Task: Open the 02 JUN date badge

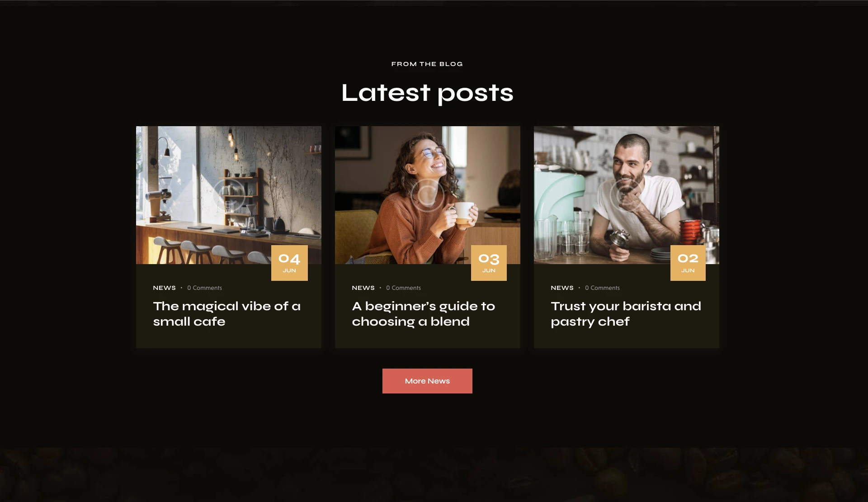Action: click(x=688, y=263)
